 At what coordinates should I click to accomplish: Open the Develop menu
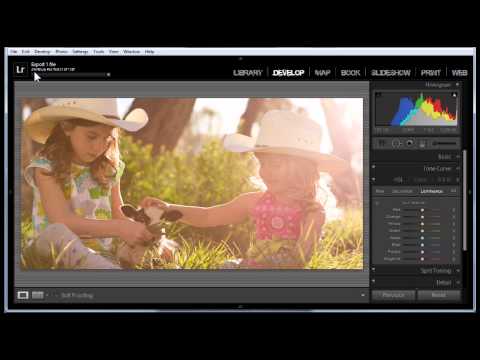pos(42,52)
